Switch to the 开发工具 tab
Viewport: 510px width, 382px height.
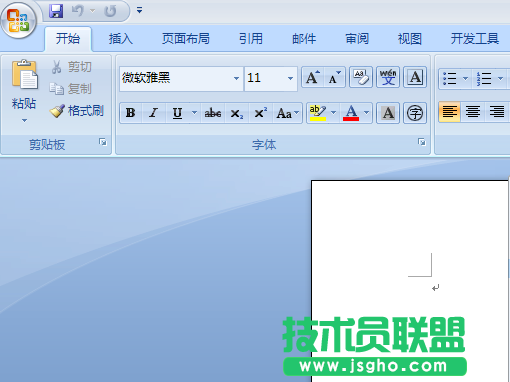(x=475, y=39)
